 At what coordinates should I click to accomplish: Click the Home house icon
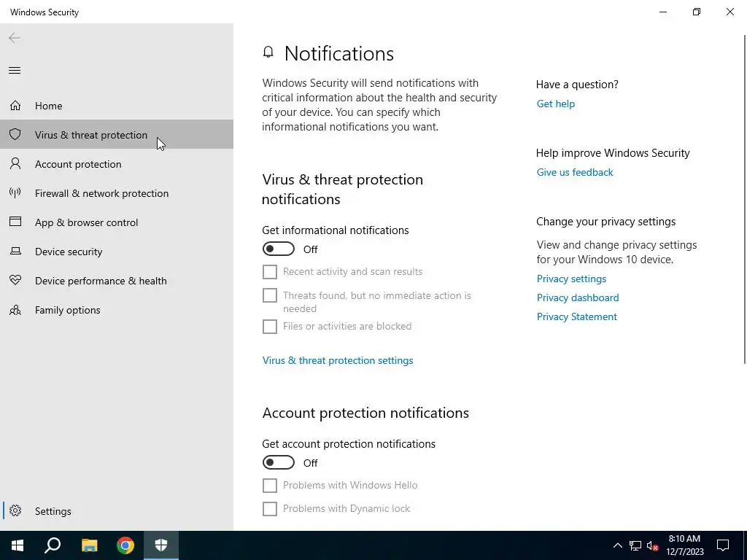[x=15, y=105]
